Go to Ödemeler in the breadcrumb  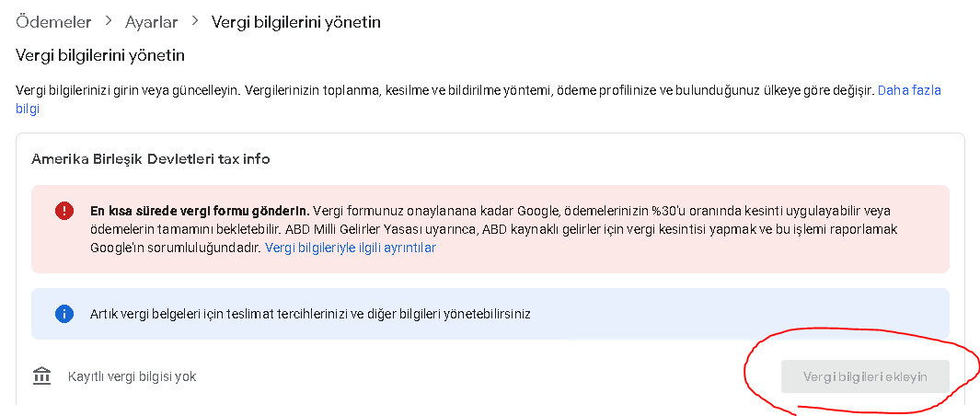pyautogui.click(x=53, y=22)
